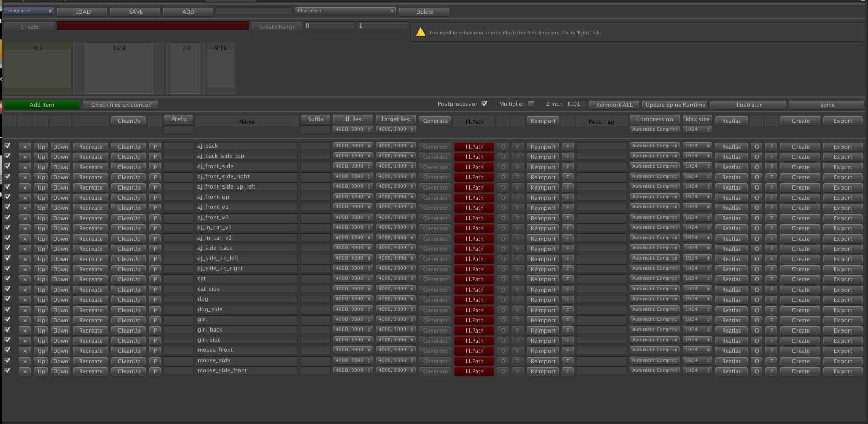Click Reimport for dog row
Screen dimensions: 868x424
(543, 300)
